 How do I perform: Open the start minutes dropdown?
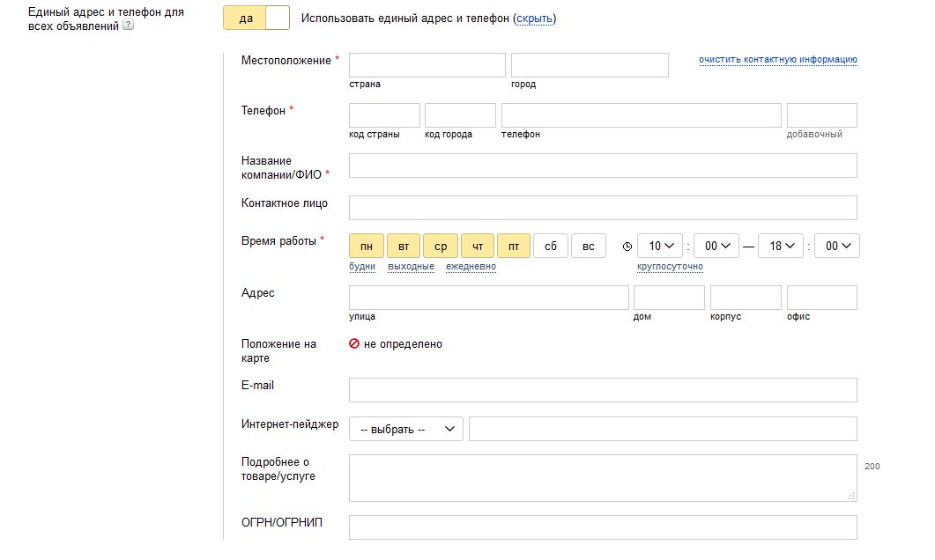(x=716, y=246)
